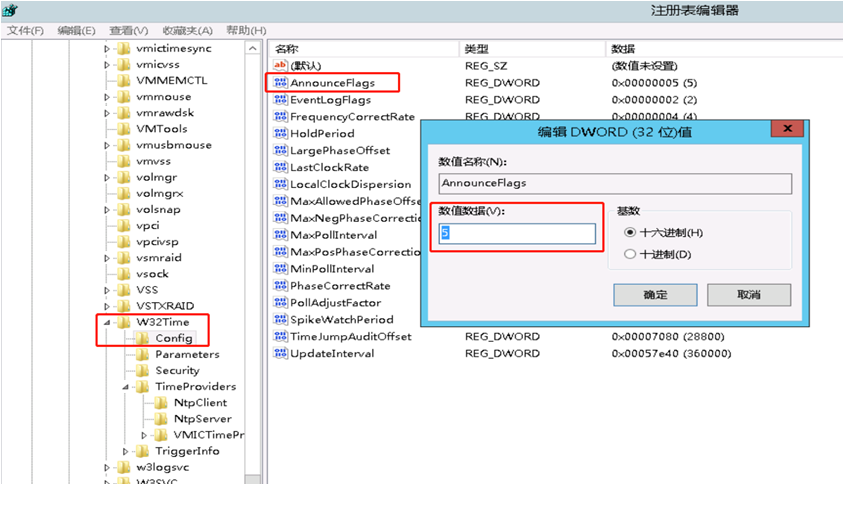The image size is (843, 507).
Task: Click the 名称 column header
Action: [x=363, y=49]
